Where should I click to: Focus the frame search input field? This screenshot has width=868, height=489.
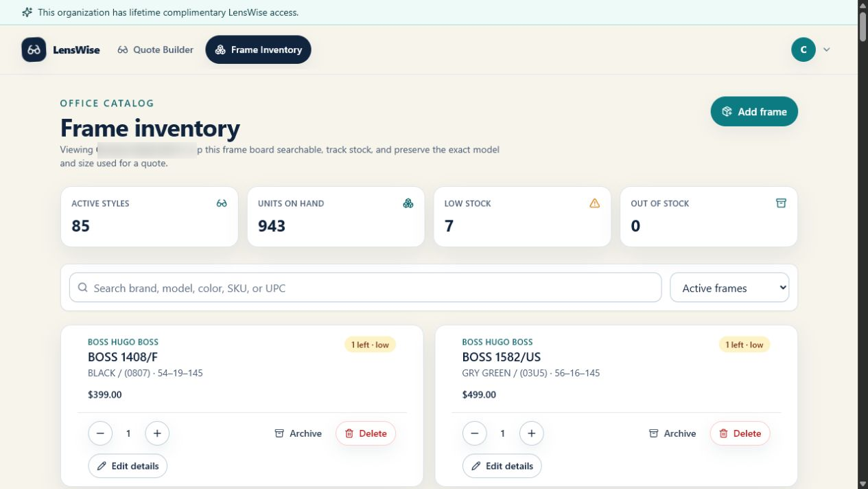366,288
